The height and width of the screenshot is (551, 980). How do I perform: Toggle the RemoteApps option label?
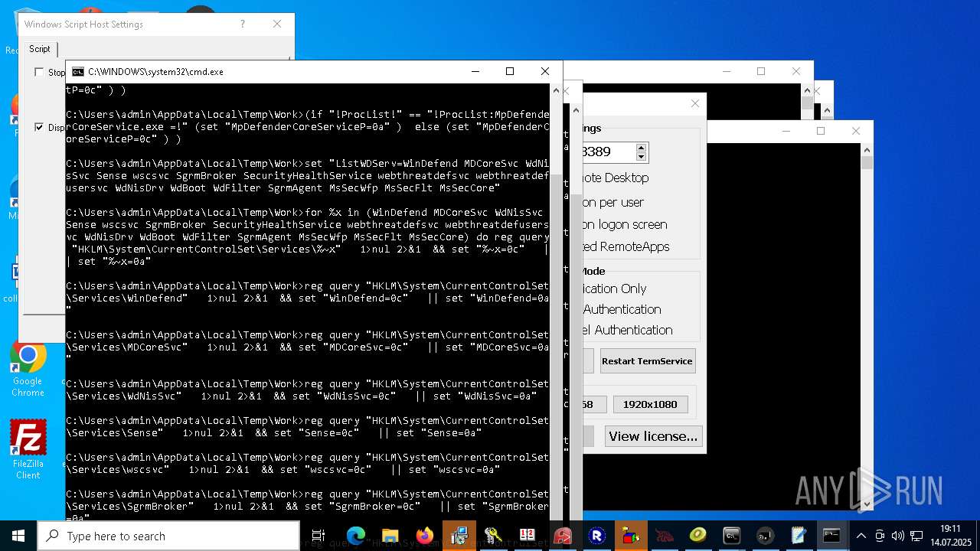tap(626, 246)
